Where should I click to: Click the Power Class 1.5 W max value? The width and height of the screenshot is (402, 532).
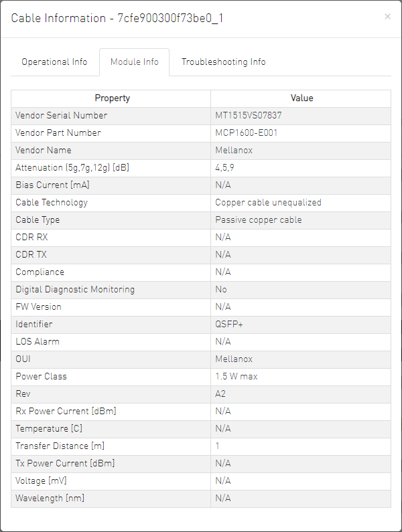click(236, 377)
